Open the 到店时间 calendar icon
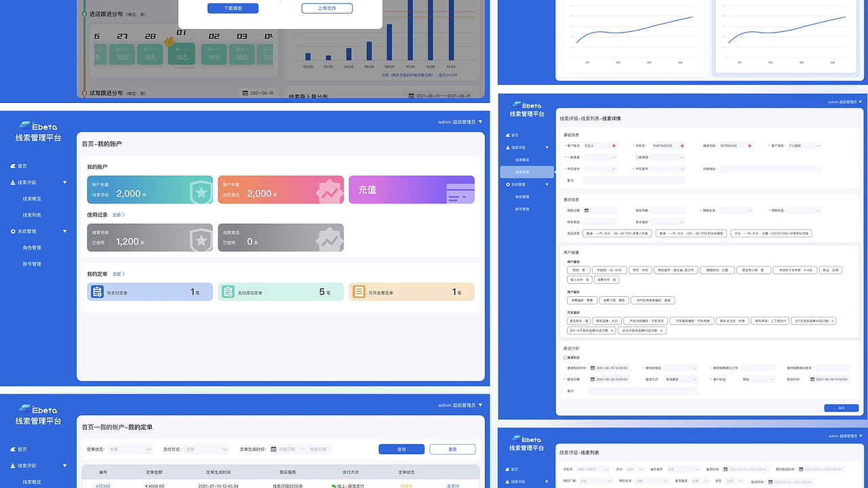 [812, 380]
